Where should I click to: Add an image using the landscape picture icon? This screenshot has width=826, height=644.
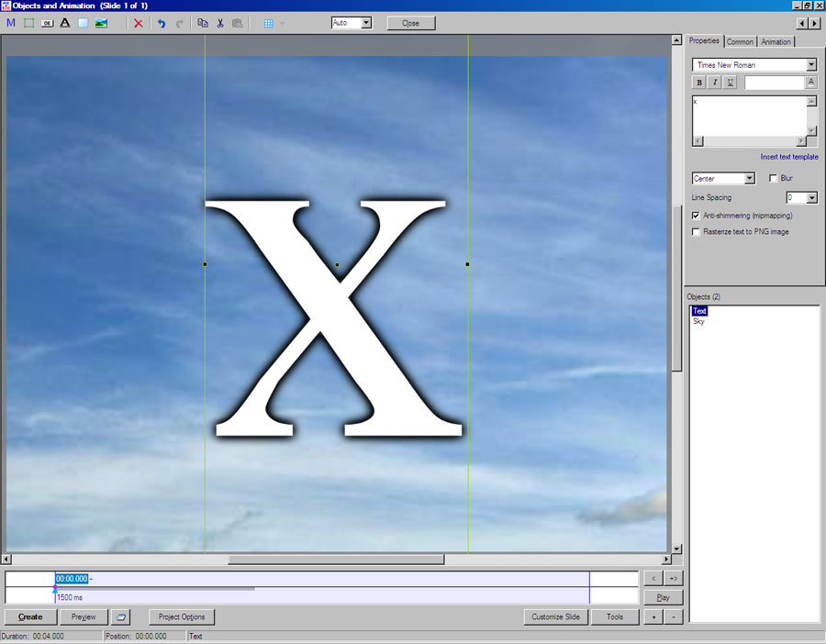click(x=101, y=23)
